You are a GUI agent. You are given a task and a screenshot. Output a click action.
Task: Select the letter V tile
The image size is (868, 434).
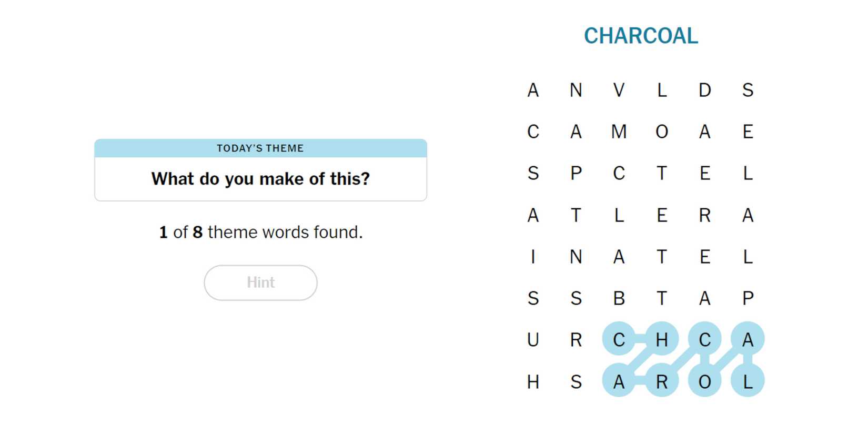click(619, 90)
